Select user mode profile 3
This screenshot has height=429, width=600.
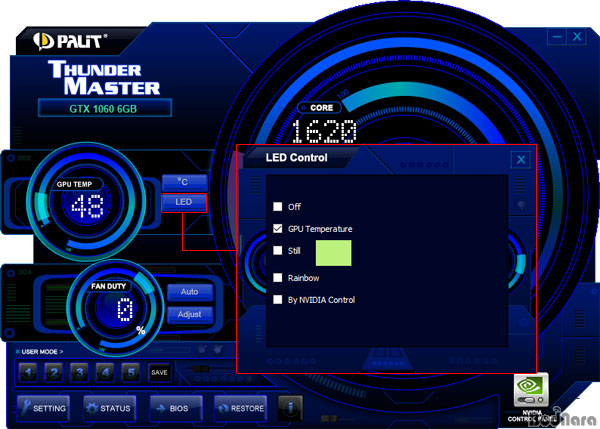pos(80,372)
